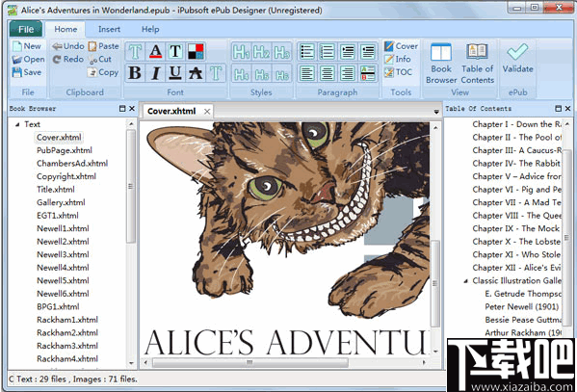The width and height of the screenshot is (577, 392).
Task: Click the editor vertical scrollbar thumb
Action: [x=435, y=283]
